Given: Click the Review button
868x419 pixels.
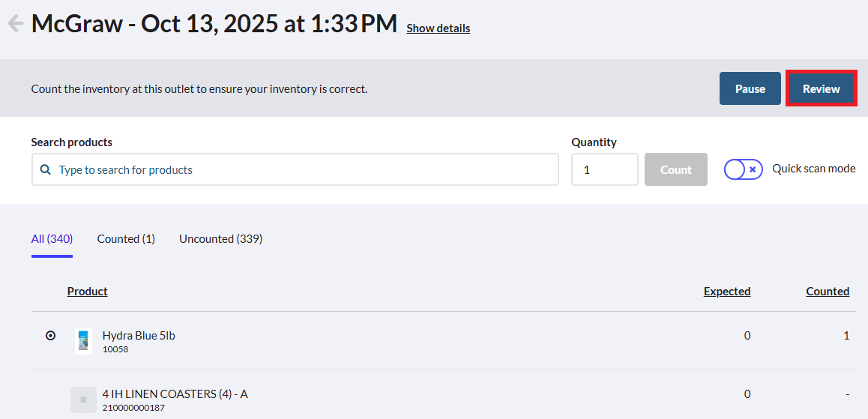Looking at the screenshot, I should coord(822,88).
